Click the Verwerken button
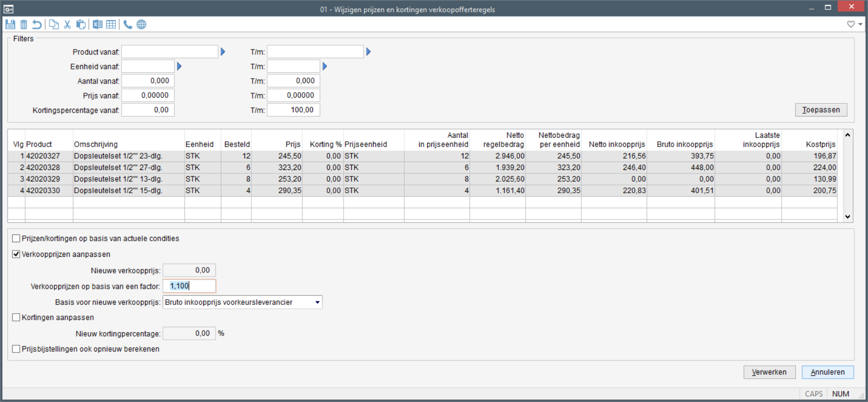868x402 pixels. click(769, 372)
